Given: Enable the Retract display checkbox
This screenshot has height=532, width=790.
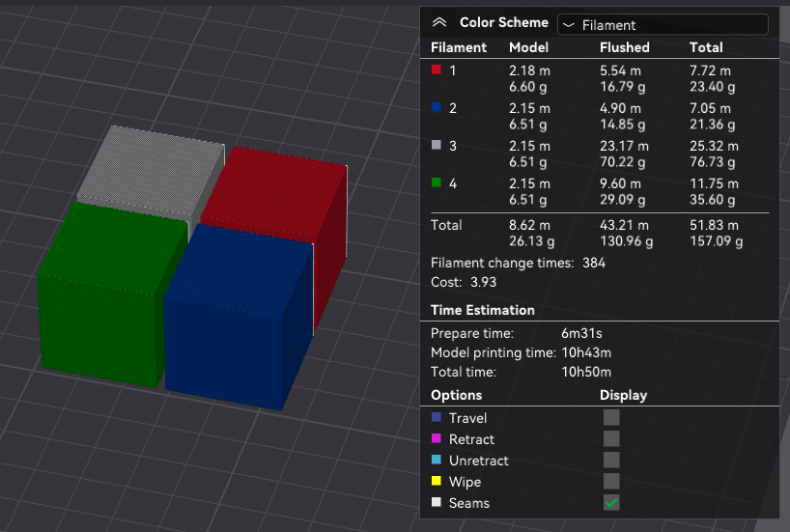Looking at the screenshot, I should 611,438.
